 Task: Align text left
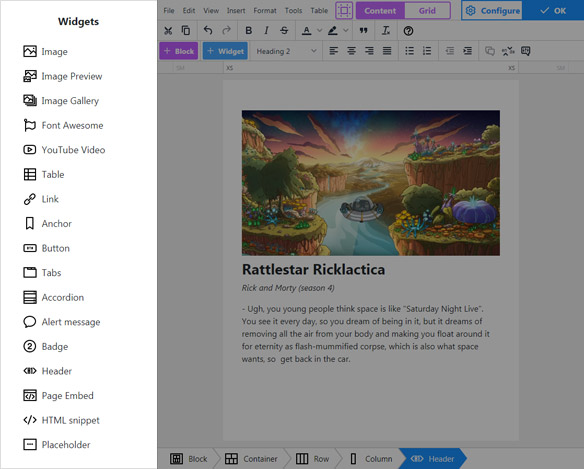click(x=334, y=51)
